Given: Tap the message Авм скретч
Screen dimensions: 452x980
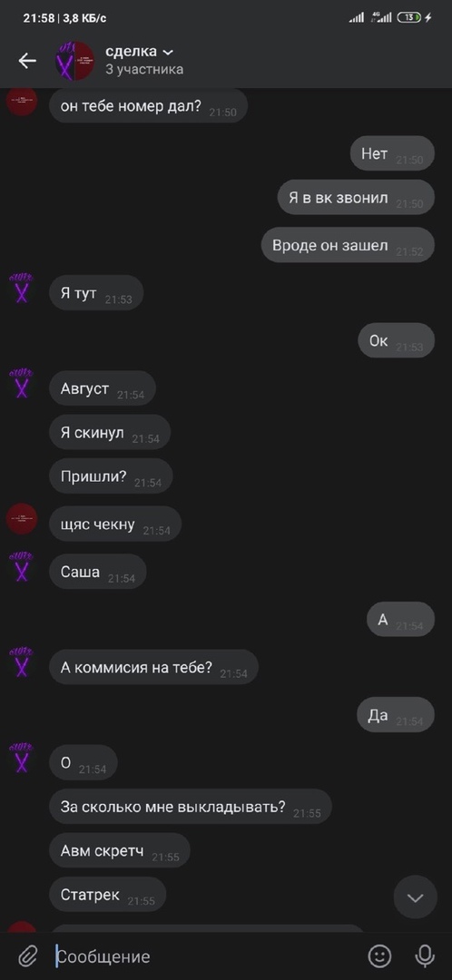Looking at the screenshot, I should pyautogui.click(x=120, y=850).
